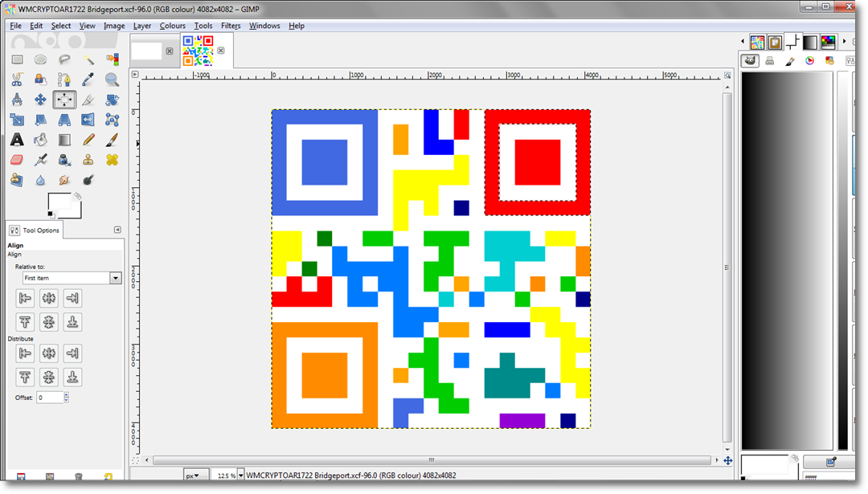Select the Perspective Clone tool
The image size is (868, 494).
tap(17, 180)
